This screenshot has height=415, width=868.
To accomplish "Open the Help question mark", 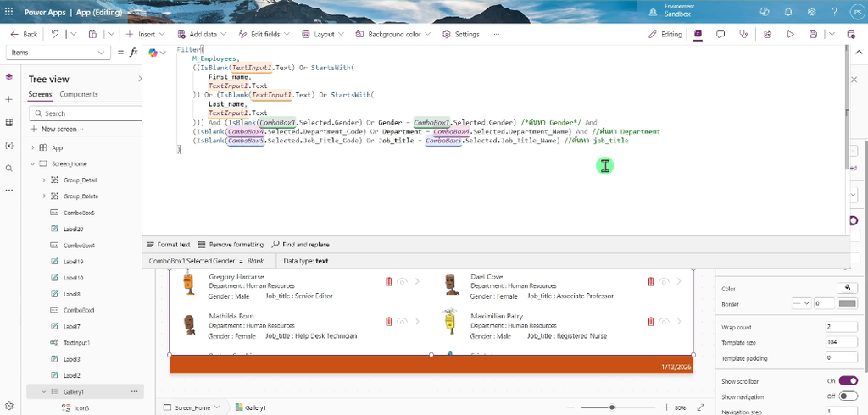I will click(x=834, y=11).
